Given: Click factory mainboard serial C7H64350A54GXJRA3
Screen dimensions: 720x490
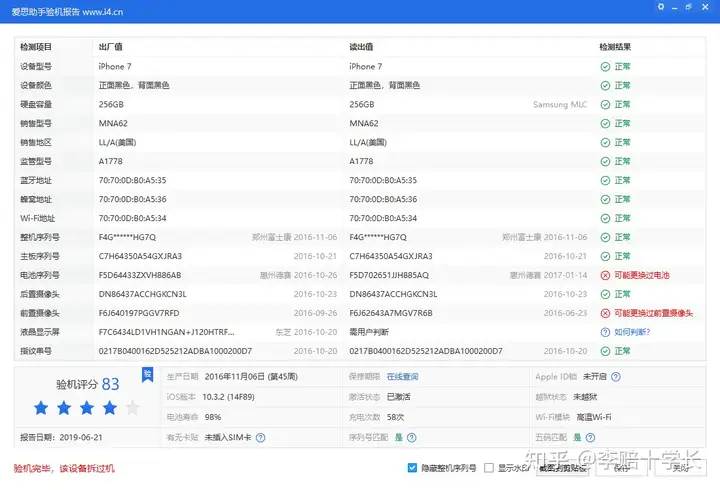Looking at the screenshot, I should 140,256.
